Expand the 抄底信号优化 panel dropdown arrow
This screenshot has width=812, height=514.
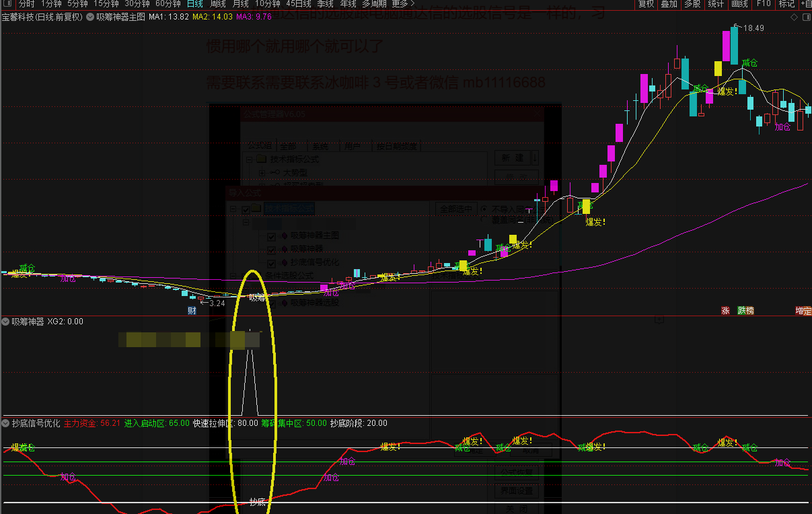[6, 423]
